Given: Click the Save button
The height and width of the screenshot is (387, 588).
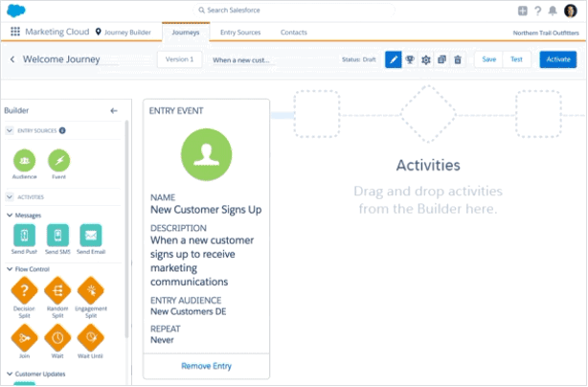Looking at the screenshot, I should pyautogui.click(x=489, y=59).
